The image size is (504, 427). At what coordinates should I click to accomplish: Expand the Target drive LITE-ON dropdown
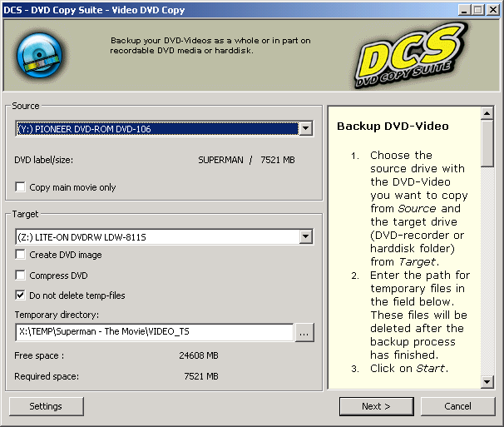[305, 237]
